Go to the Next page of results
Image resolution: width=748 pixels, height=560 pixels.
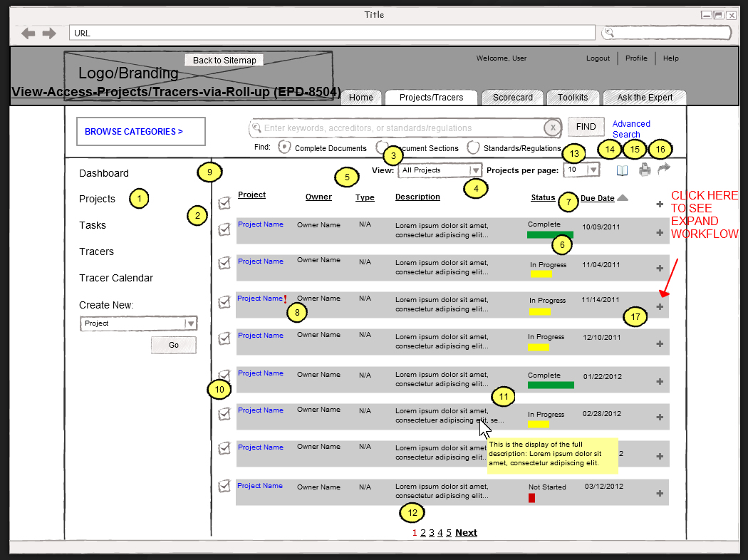tap(466, 533)
